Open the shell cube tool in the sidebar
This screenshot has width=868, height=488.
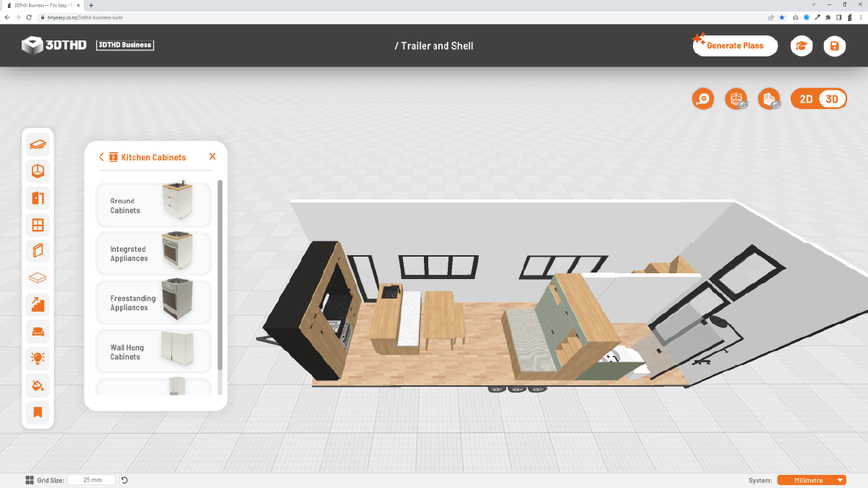38,171
